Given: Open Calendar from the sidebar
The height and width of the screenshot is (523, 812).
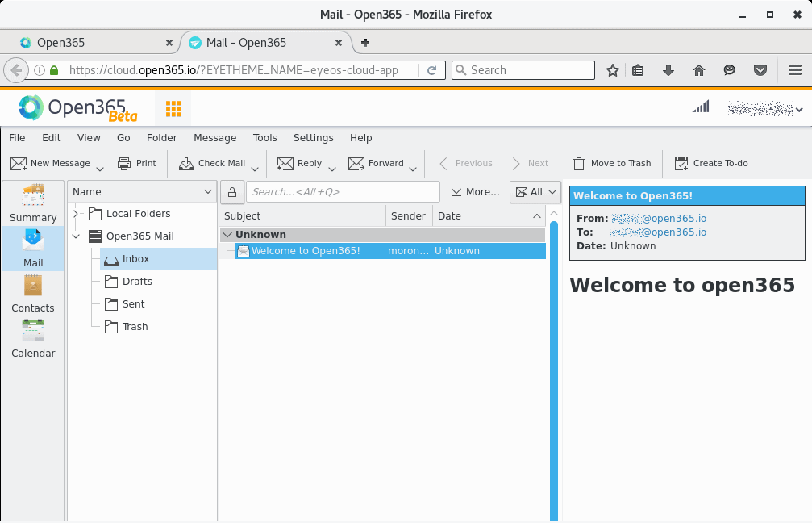Looking at the screenshot, I should (33, 339).
